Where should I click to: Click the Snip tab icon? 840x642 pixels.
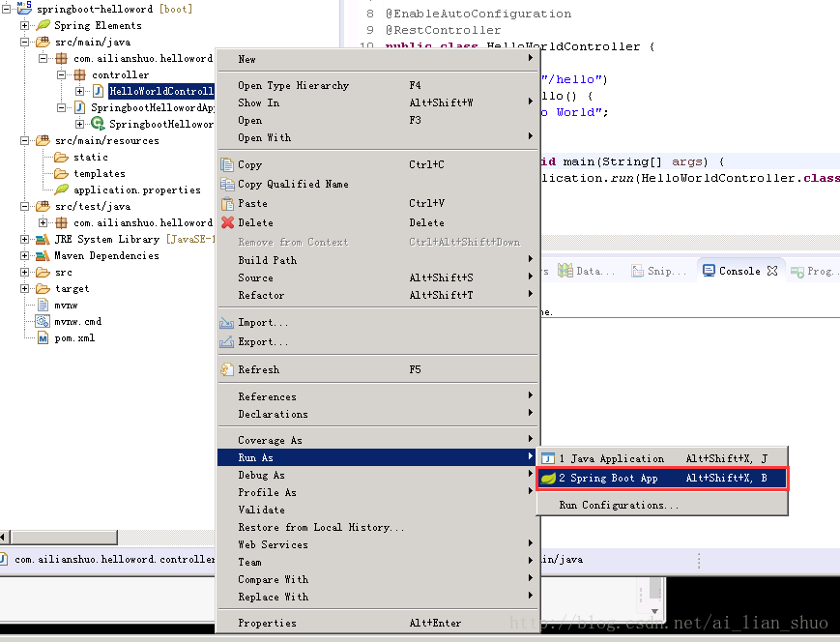pos(637,271)
